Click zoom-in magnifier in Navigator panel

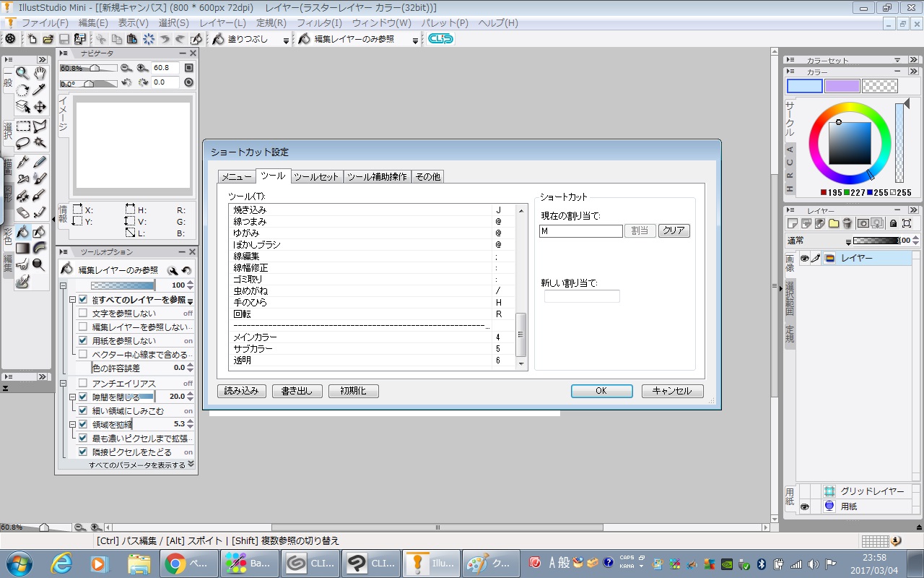pyautogui.click(x=141, y=68)
